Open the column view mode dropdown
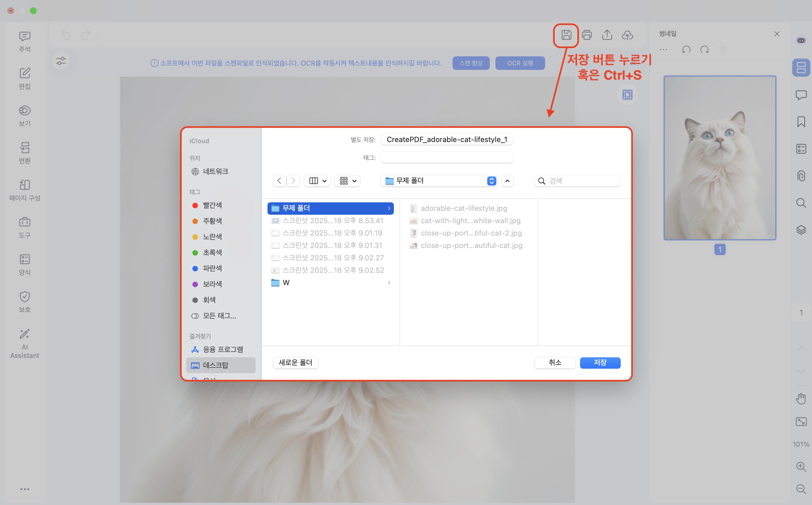The width and height of the screenshot is (812, 505). point(317,181)
